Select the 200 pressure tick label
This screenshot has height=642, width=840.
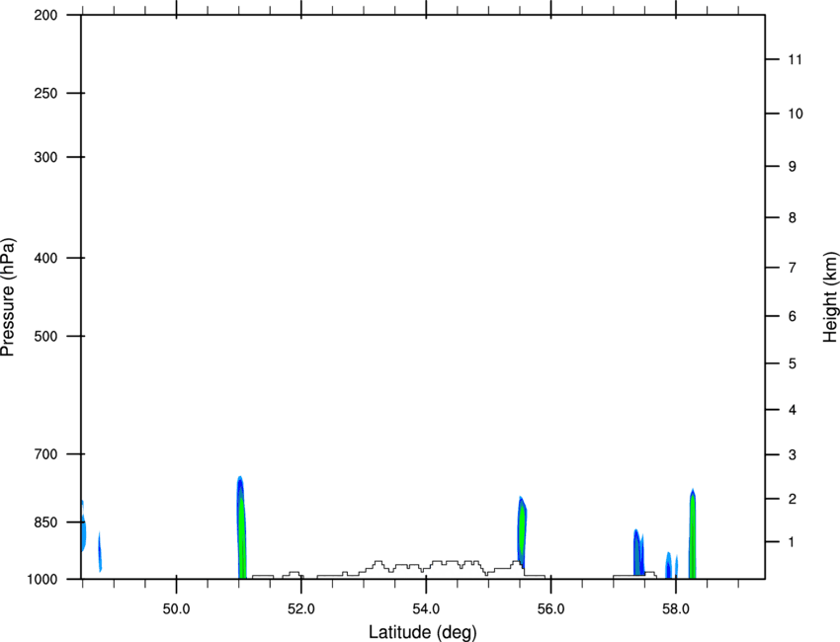click(x=45, y=15)
